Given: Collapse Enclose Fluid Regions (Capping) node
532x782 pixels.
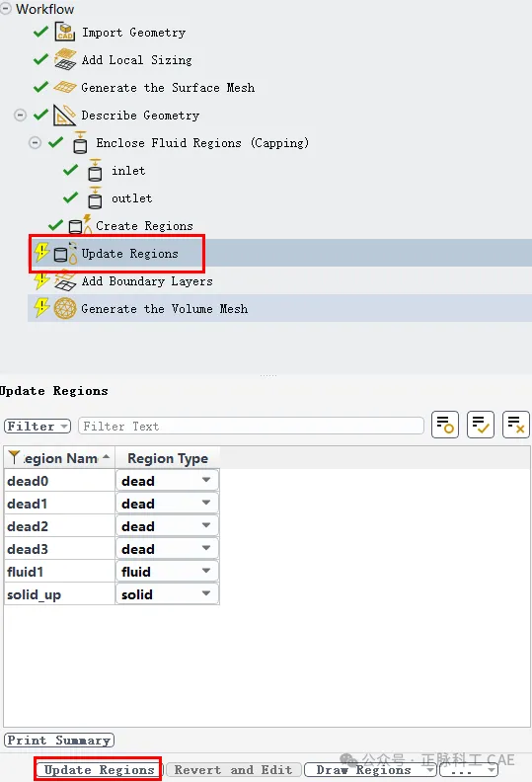Looking at the screenshot, I should pyautogui.click(x=35, y=143).
